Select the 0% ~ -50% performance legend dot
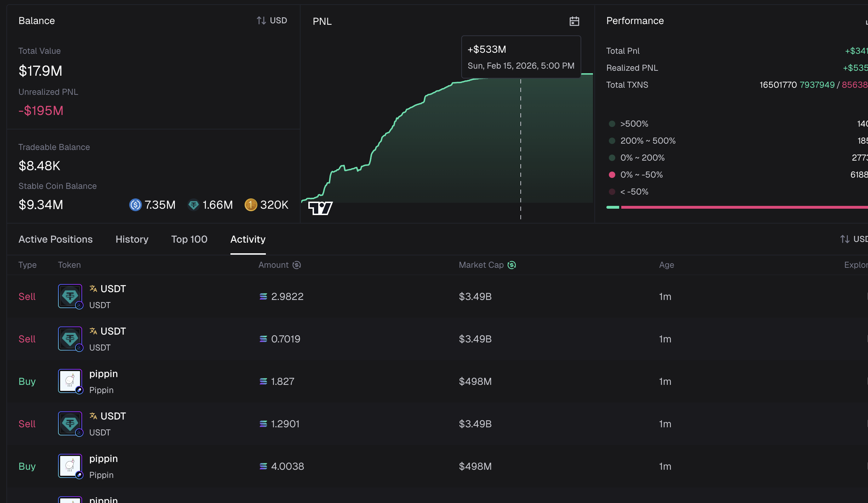The height and width of the screenshot is (503, 868). click(612, 175)
